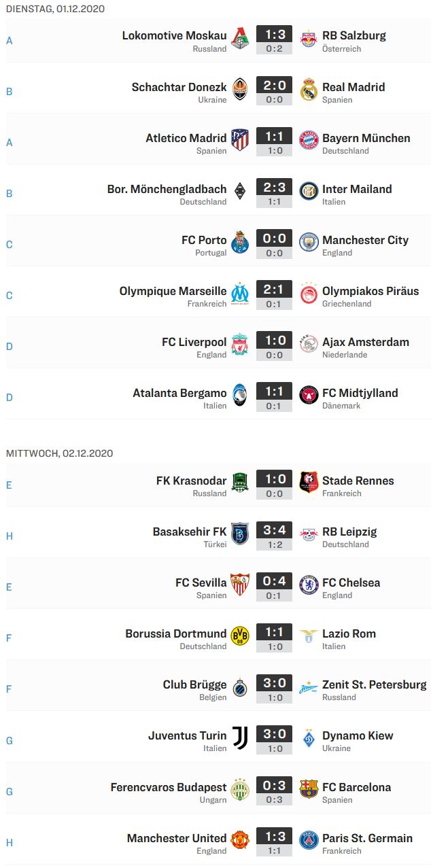Select the Borussia Dortmund BVB logo
This screenshot has width=431, height=868.
(240, 636)
